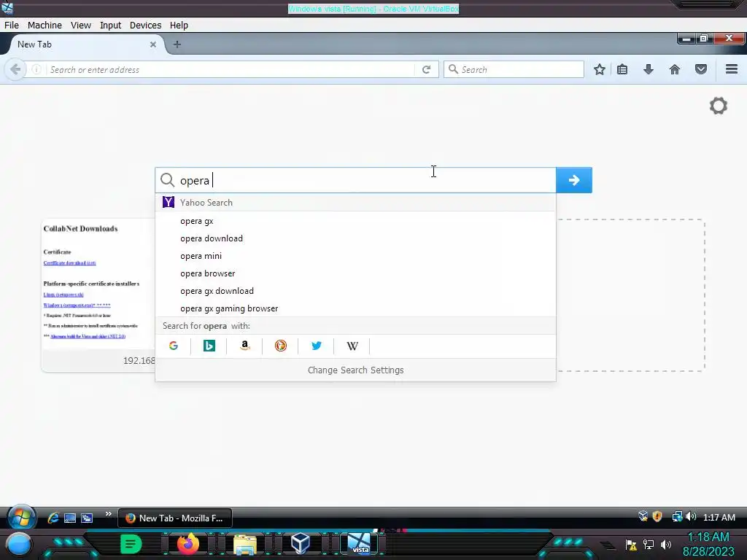Open the VirtualBox Input menu
Screen dimensions: 747x560
111,26
